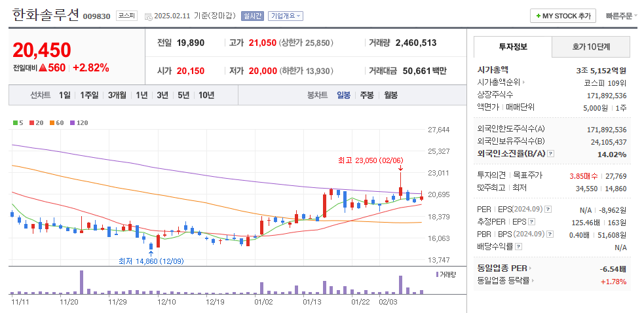644x313 pixels.
Task: Open help icon next to 추정PER EPS
Action: pyautogui.click(x=532, y=222)
